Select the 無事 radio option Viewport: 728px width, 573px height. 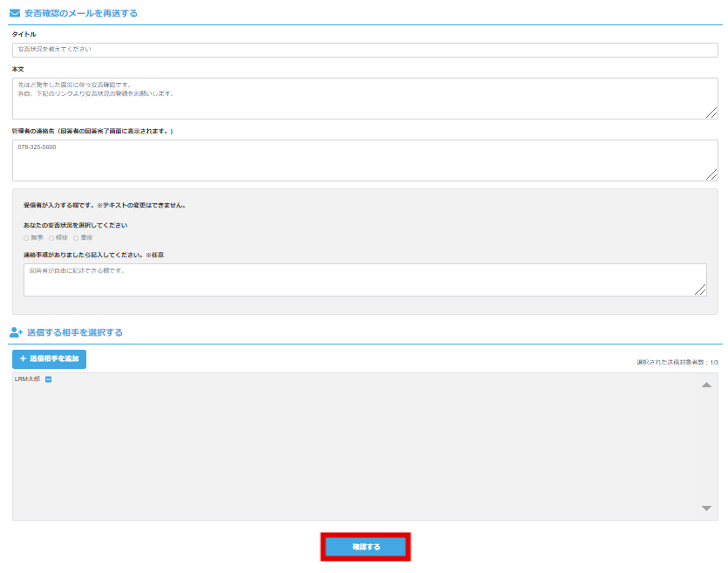pos(26,238)
